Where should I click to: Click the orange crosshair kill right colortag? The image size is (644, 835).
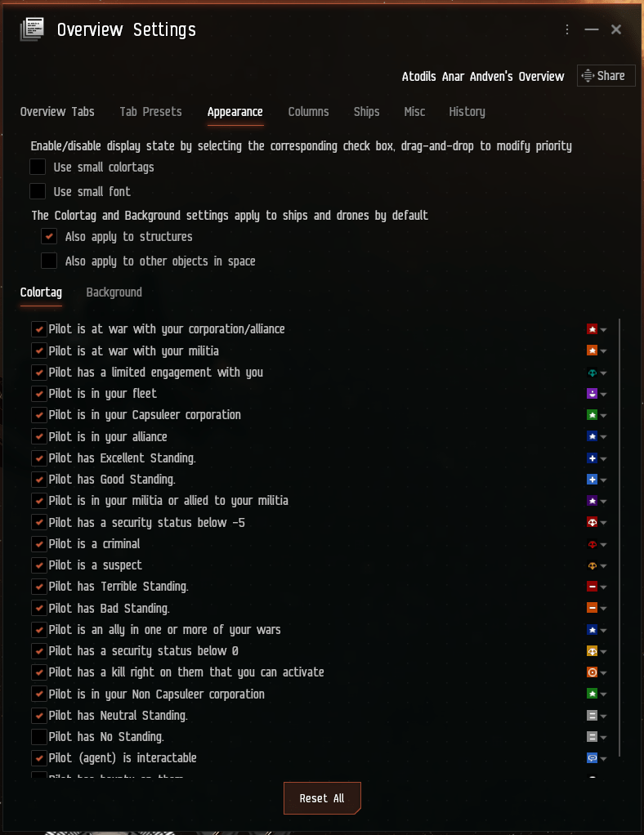[590, 672]
